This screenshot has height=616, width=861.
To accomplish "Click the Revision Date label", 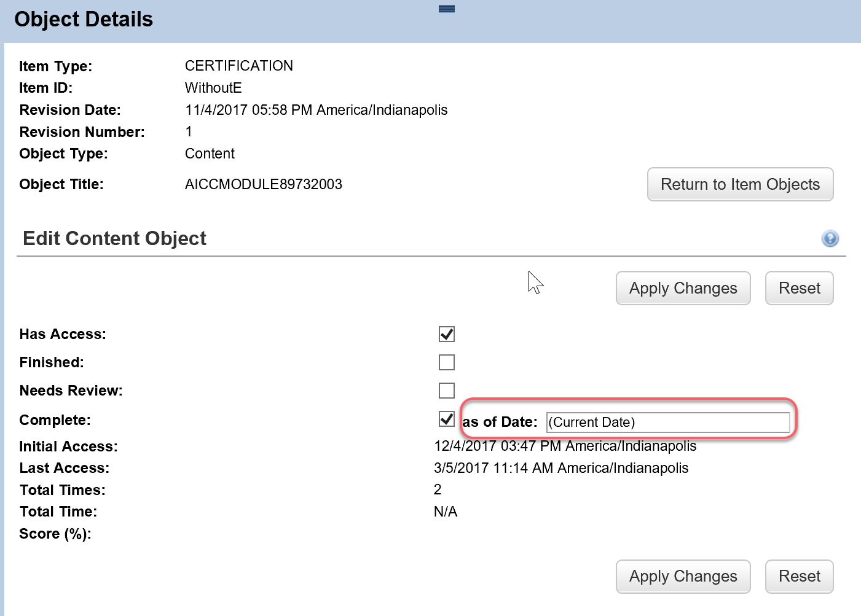I will pos(70,110).
